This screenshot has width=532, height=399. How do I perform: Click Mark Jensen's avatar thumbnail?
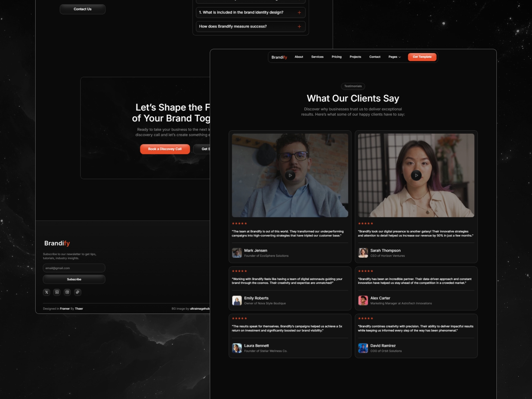click(x=237, y=253)
